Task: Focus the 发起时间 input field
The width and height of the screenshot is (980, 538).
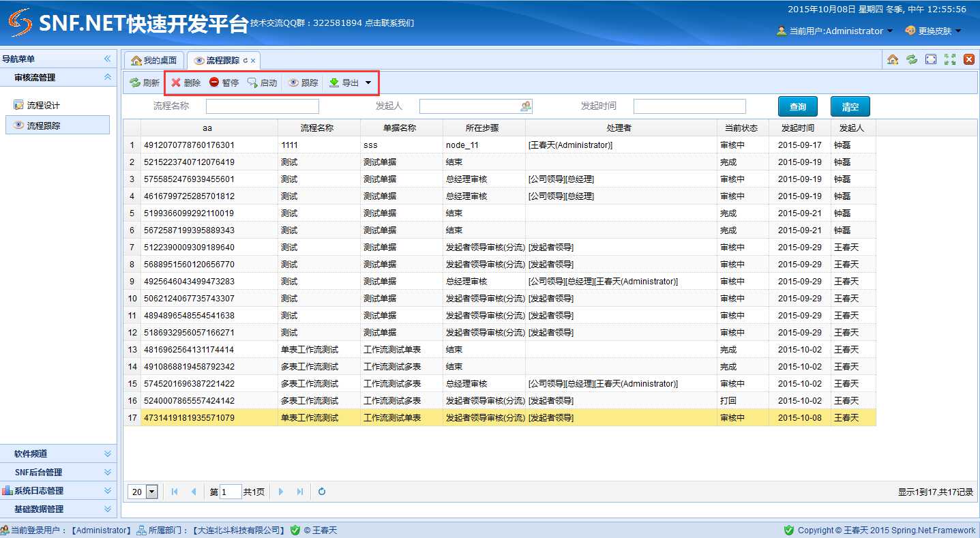Action: click(689, 106)
